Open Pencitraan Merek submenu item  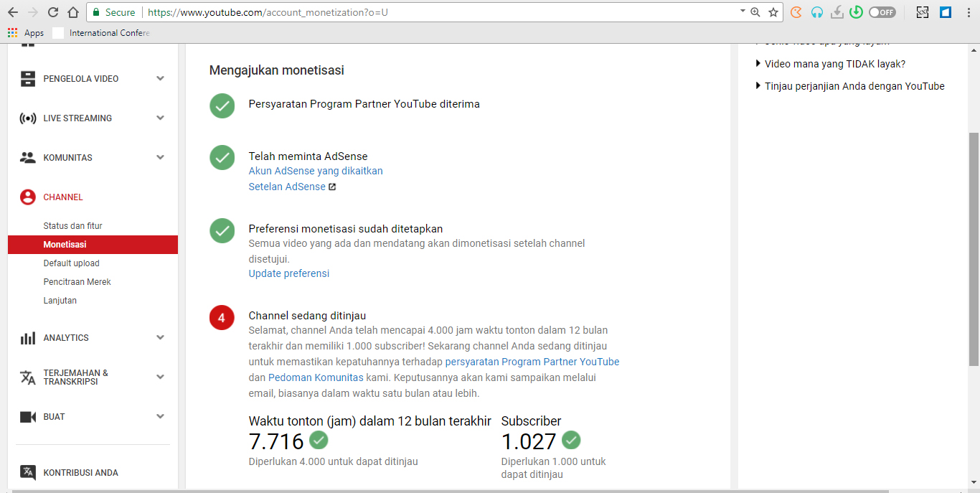77,282
